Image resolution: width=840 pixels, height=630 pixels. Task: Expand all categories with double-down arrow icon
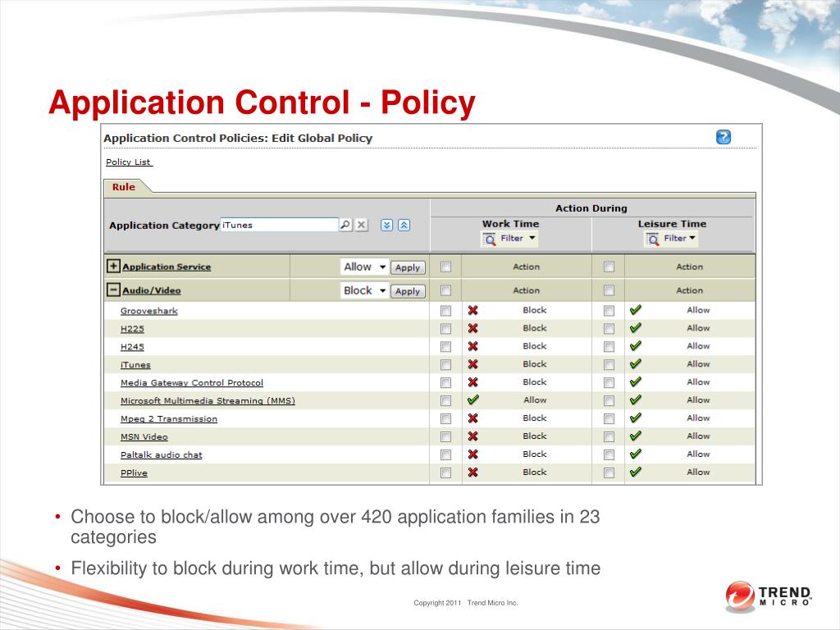point(387,225)
